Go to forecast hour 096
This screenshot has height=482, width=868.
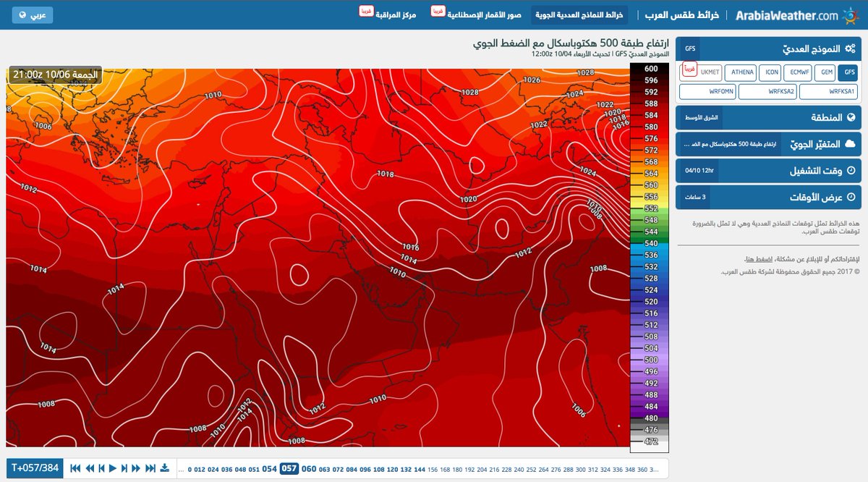(365, 469)
